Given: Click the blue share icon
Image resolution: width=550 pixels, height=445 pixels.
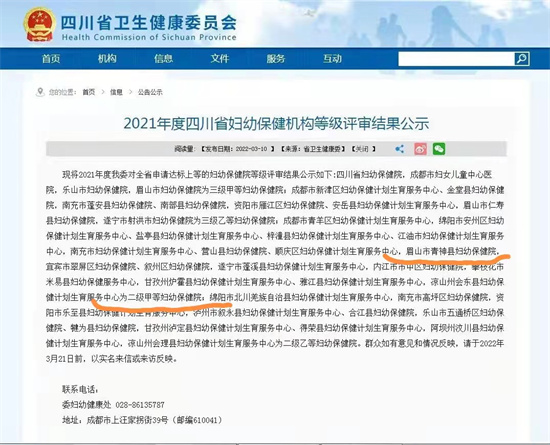Looking at the screenshot, I should pos(400,149).
